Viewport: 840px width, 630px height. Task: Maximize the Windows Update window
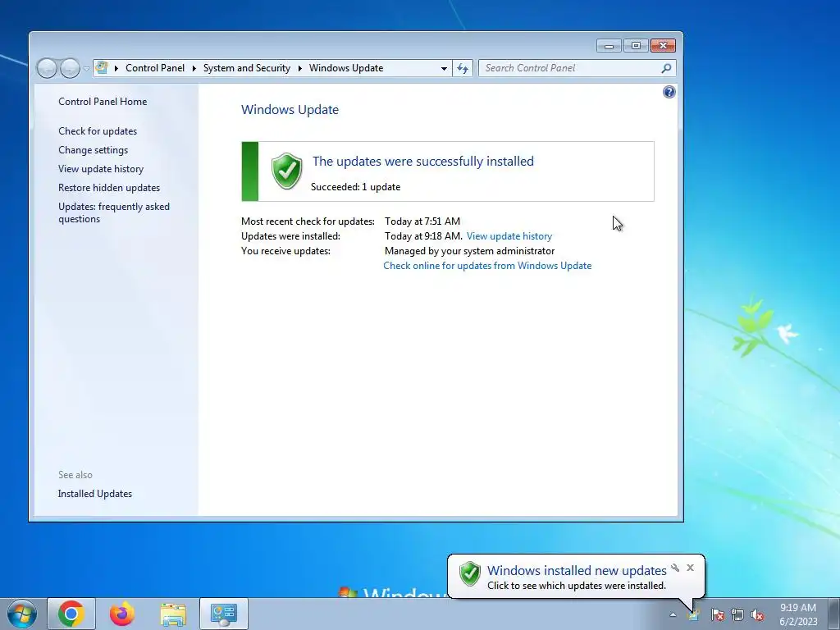636,46
